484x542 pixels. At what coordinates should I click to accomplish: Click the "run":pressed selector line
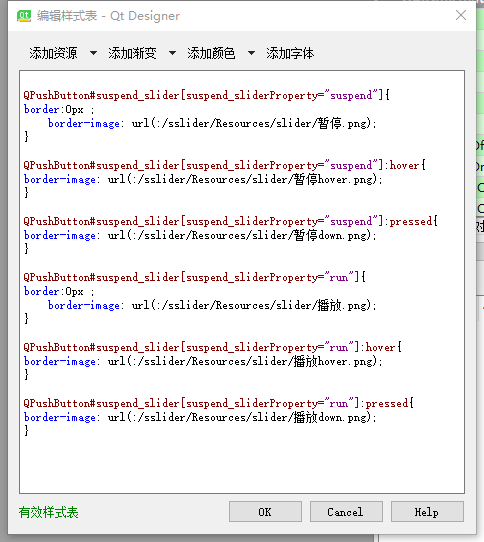[218, 403]
